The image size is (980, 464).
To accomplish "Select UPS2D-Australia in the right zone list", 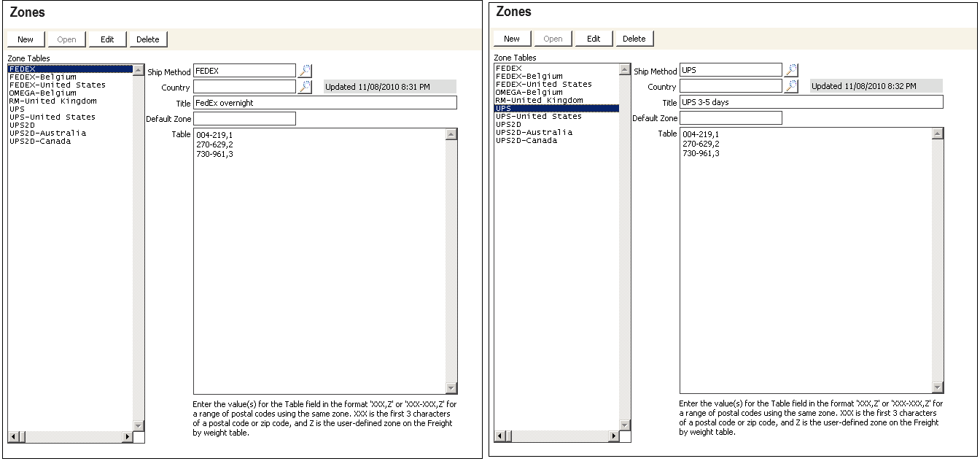I will point(556,132).
